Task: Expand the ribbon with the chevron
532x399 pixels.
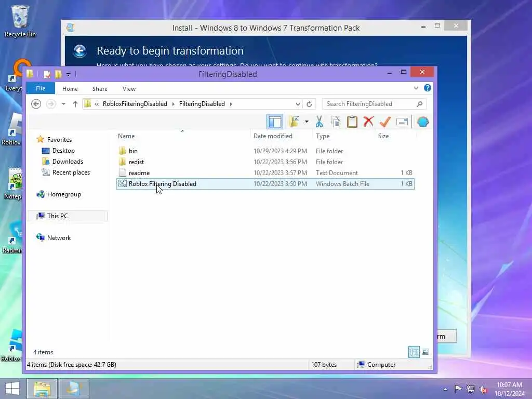Action: pyautogui.click(x=416, y=88)
